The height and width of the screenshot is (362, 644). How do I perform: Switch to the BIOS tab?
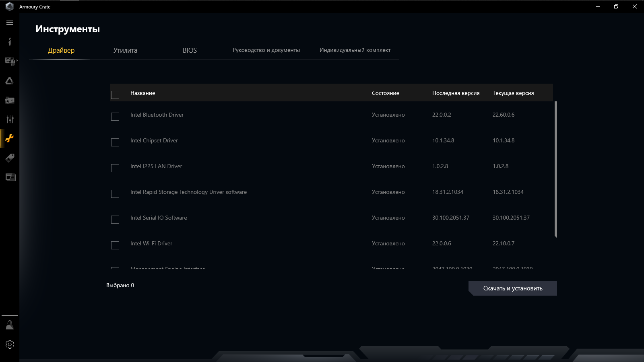click(189, 50)
